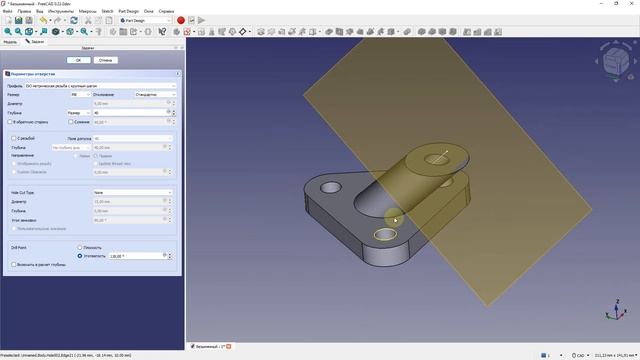Image resolution: width=640 pixels, height=360 pixels.
Task: Click the Refresh recompute icon
Action: tap(74, 20)
